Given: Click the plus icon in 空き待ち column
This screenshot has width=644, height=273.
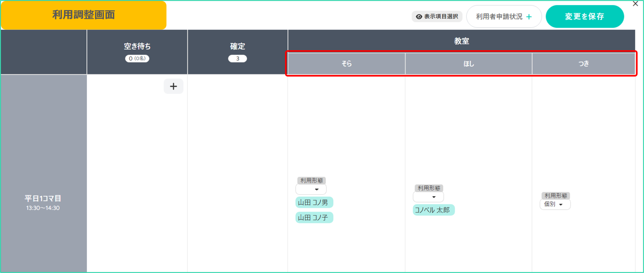Looking at the screenshot, I should coord(173,86).
